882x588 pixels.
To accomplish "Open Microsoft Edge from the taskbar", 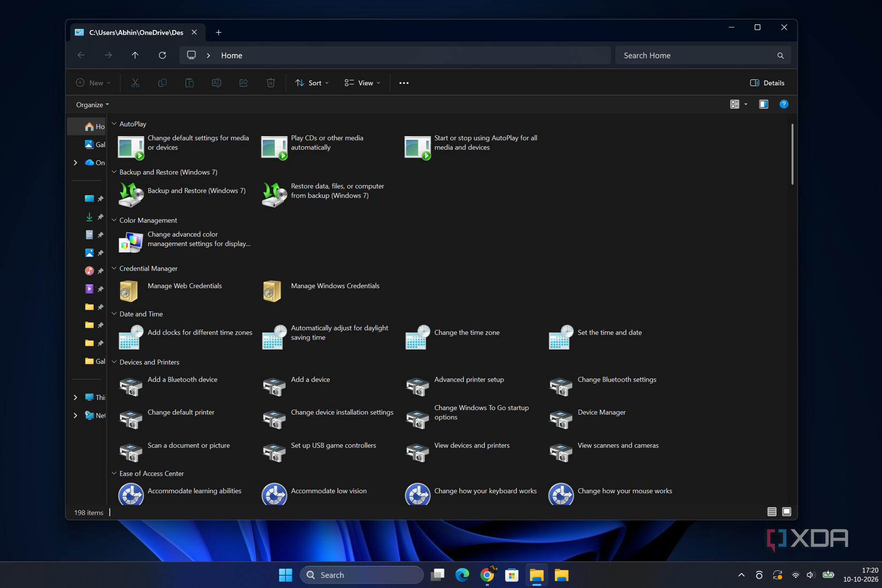I will point(462,575).
